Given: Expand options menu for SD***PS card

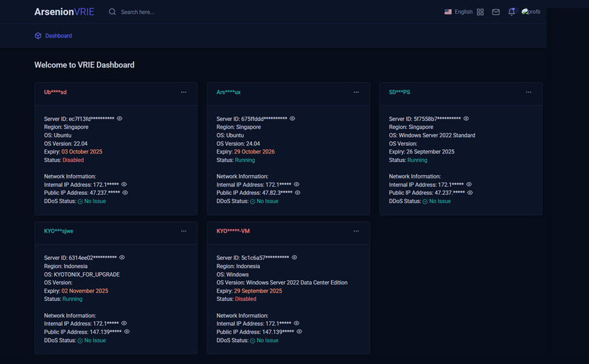Looking at the screenshot, I should [x=528, y=92].
